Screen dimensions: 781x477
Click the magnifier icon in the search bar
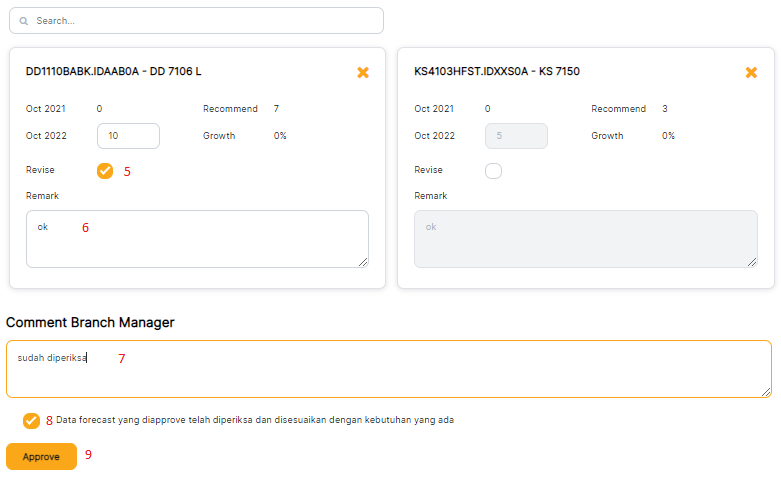pyautogui.click(x=23, y=21)
